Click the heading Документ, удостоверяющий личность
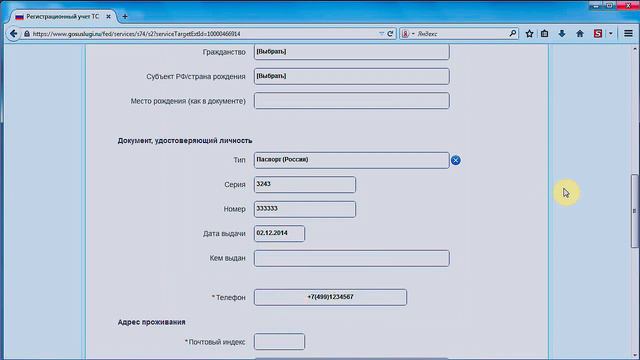Viewport: 640px width, 360px height. pos(185,140)
